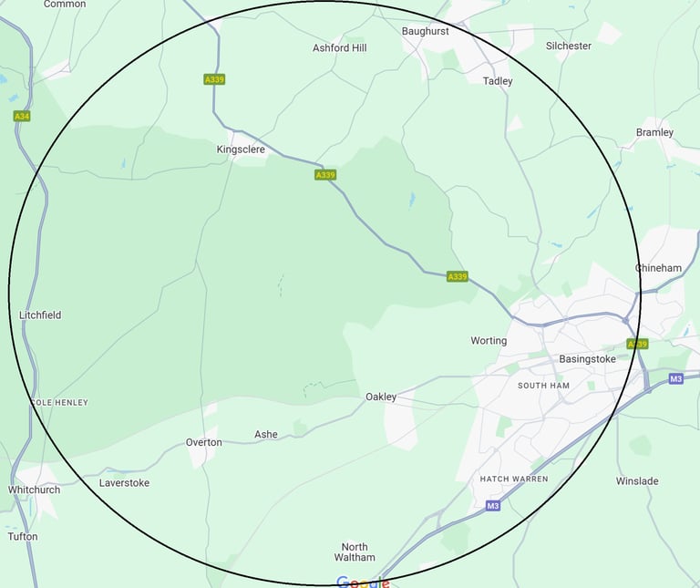Image resolution: width=700 pixels, height=588 pixels.
Task: Select the Overton place label
Action: pos(203,442)
